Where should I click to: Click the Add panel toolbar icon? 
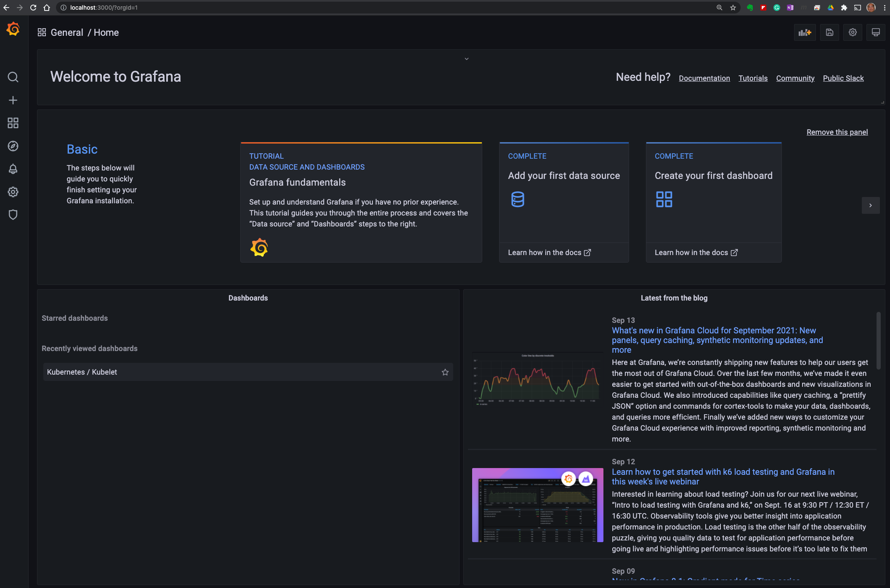coord(805,32)
